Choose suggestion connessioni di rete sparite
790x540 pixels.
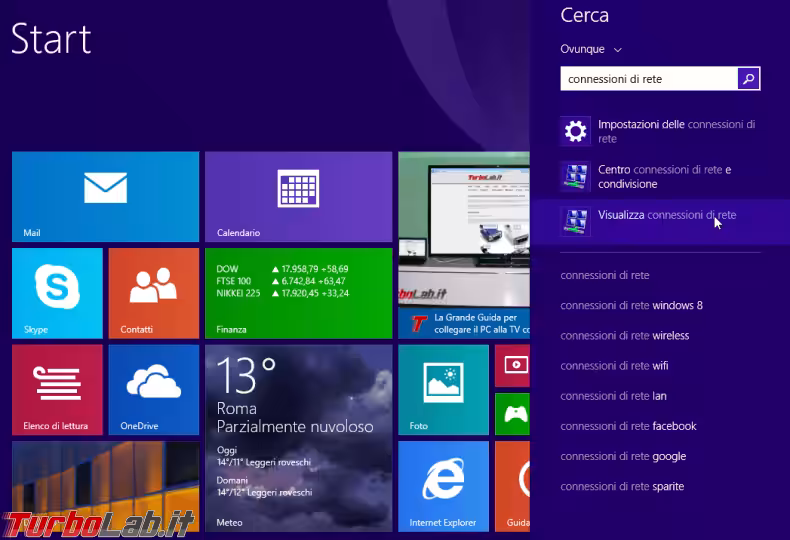click(622, 487)
